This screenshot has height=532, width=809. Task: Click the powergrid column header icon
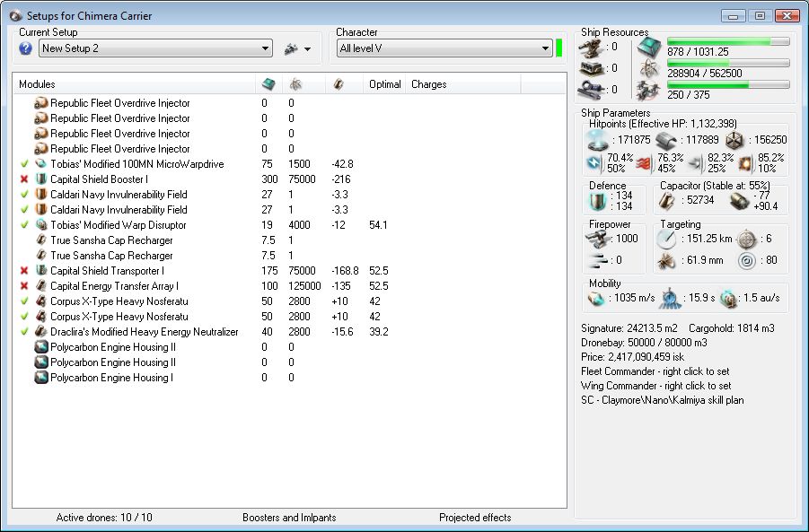295,84
